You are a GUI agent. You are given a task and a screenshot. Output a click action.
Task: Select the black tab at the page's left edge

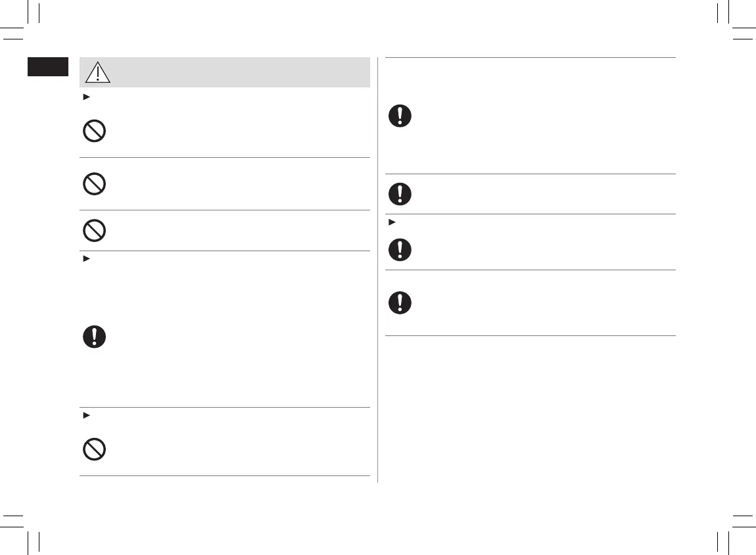pos(48,67)
